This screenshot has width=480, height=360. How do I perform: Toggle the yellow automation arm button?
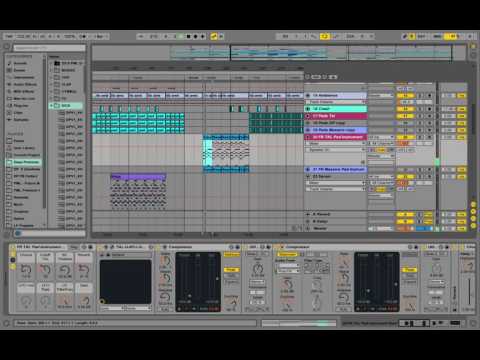point(214,36)
